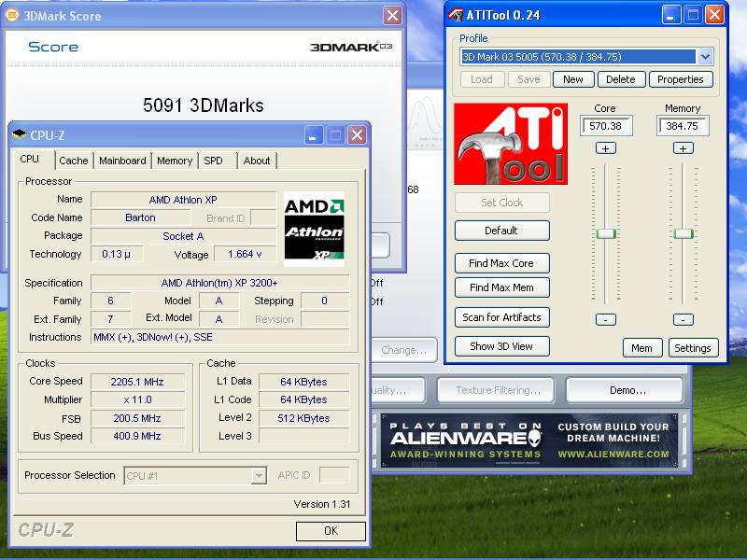
Task: Click the Change... button in 3DMark
Action: point(403,351)
